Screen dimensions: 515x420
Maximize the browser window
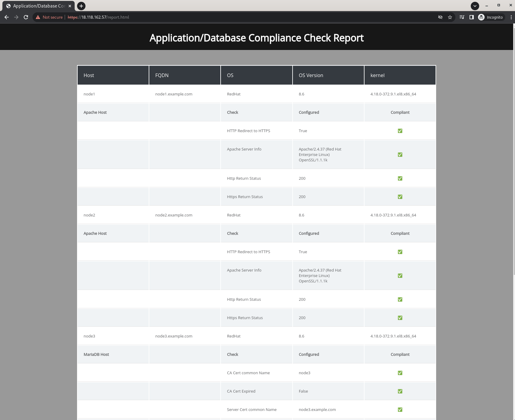(x=499, y=5)
